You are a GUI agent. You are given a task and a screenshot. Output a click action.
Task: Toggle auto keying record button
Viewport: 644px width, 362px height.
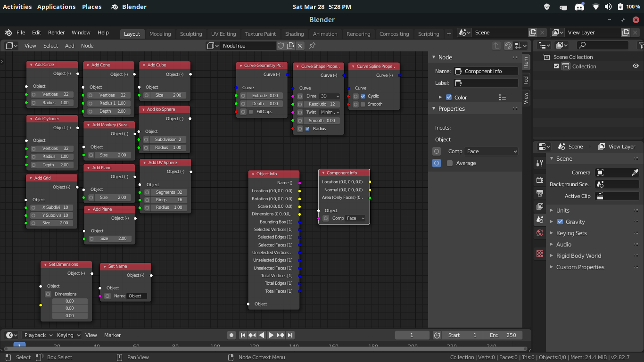pyautogui.click(x=231, y=335)
